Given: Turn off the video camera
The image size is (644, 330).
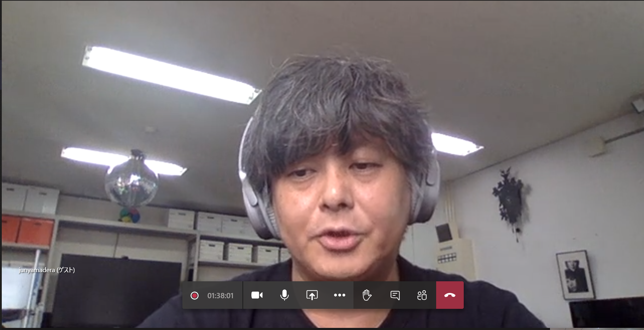Looking at the screenshot, I should (257, 295).
